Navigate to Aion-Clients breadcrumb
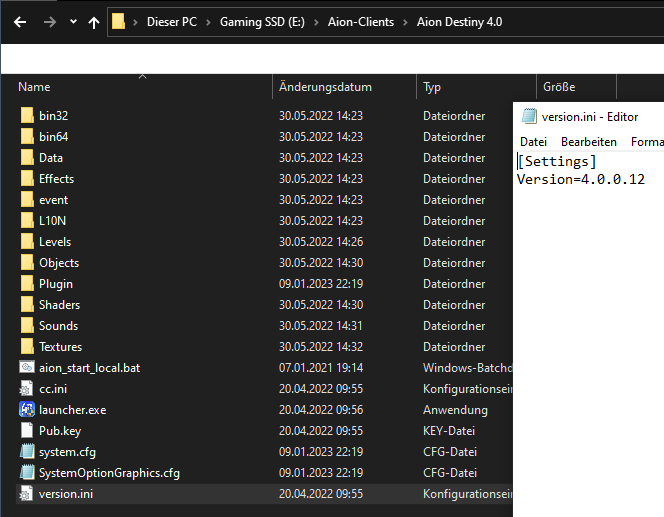 pyautogui.click(x=361, y=22)
